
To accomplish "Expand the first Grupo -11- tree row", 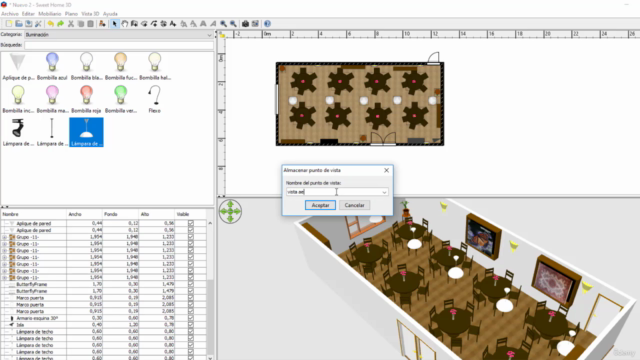I will [4, 237].
